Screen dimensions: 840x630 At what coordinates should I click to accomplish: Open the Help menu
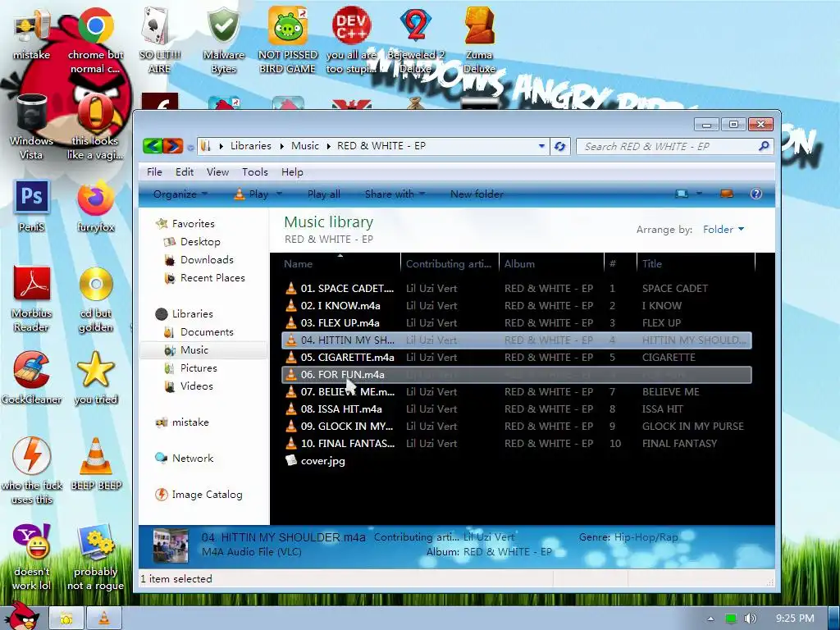point(292,172)
